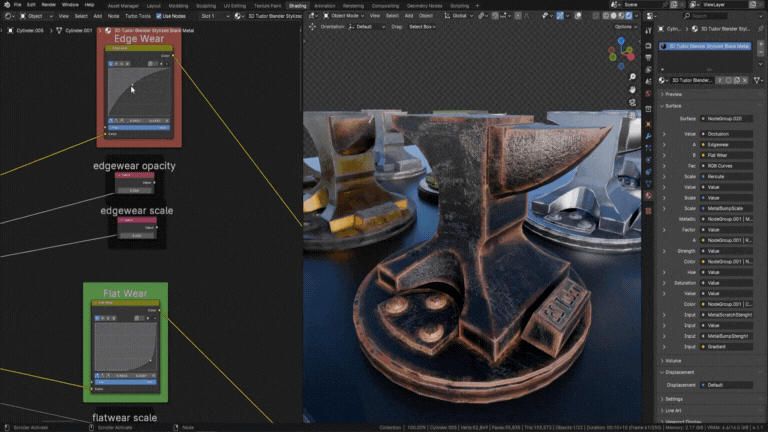Open the Slot 1 dropdown

(x=215, y=16)
